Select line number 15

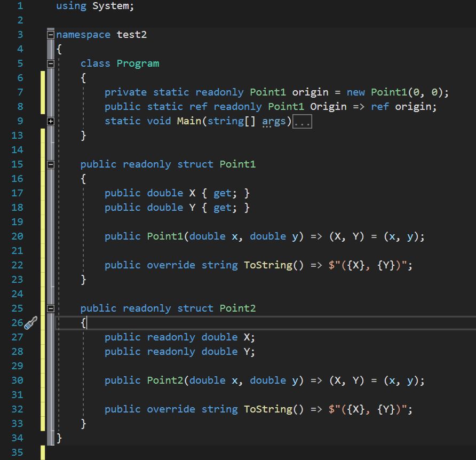[17, 164]
